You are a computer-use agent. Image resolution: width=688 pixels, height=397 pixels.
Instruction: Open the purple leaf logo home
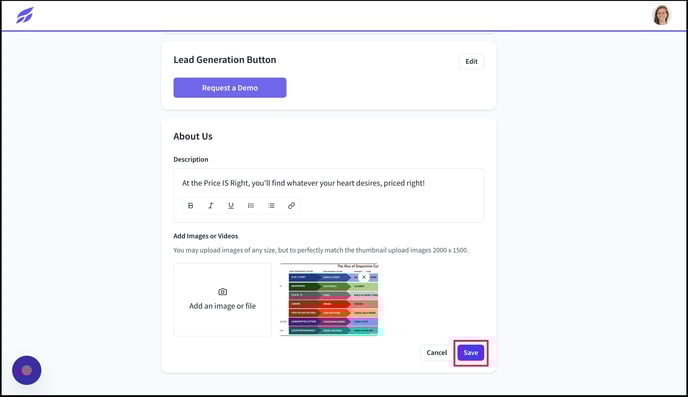[25, 15]
